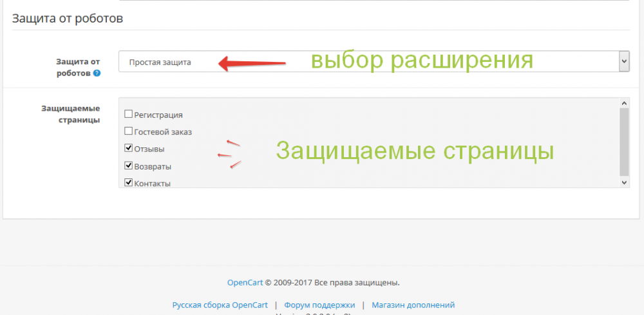This screenshot has height=315, width=644.
Task: Open the Русская сборка OpenCart link
Action: 220,305
